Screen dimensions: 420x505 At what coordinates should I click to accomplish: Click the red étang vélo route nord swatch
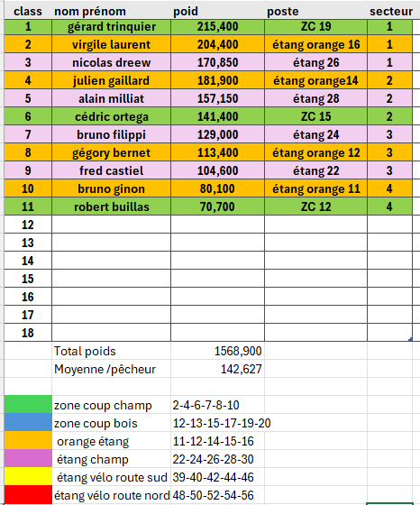pyautogui.click(x=28, y=495)
